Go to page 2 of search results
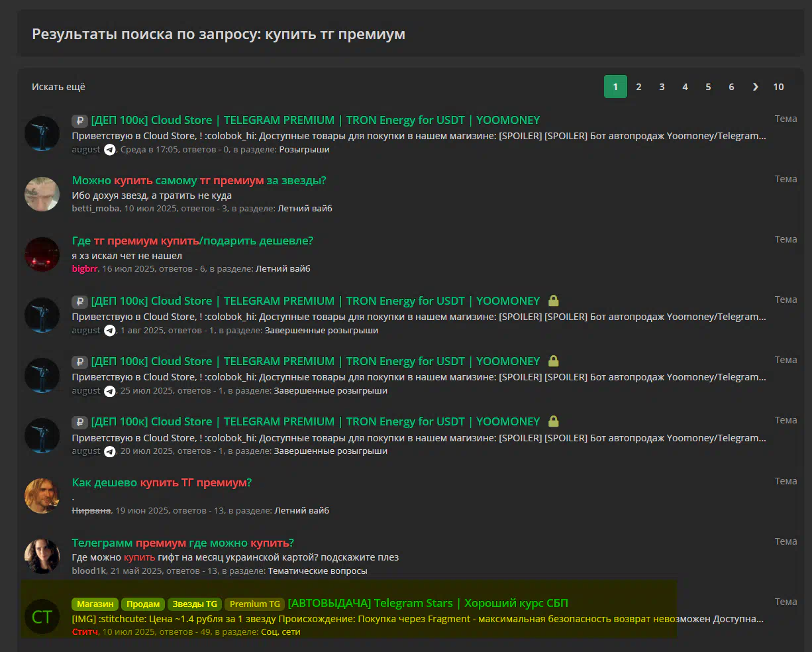This screenshot has height=652, width=812. [638, 87]
